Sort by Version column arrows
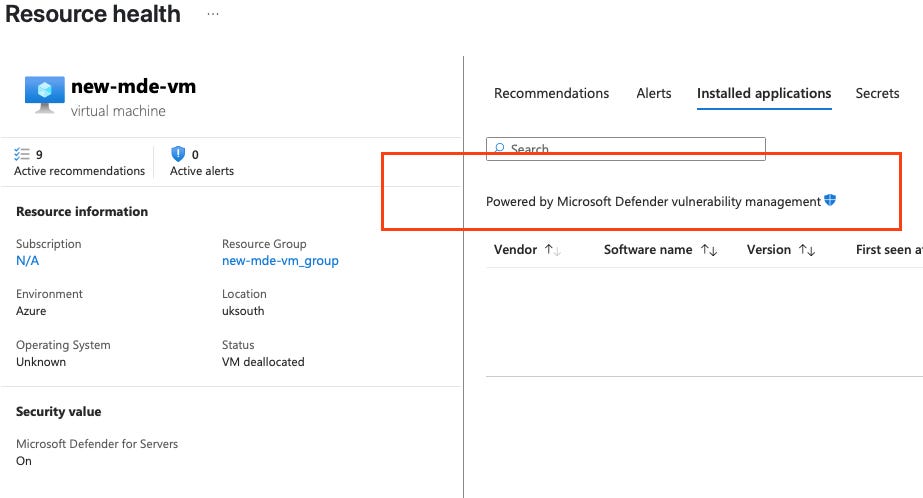Image resolution: width=923 pixels, height=498 pixels. click(806, 250)
